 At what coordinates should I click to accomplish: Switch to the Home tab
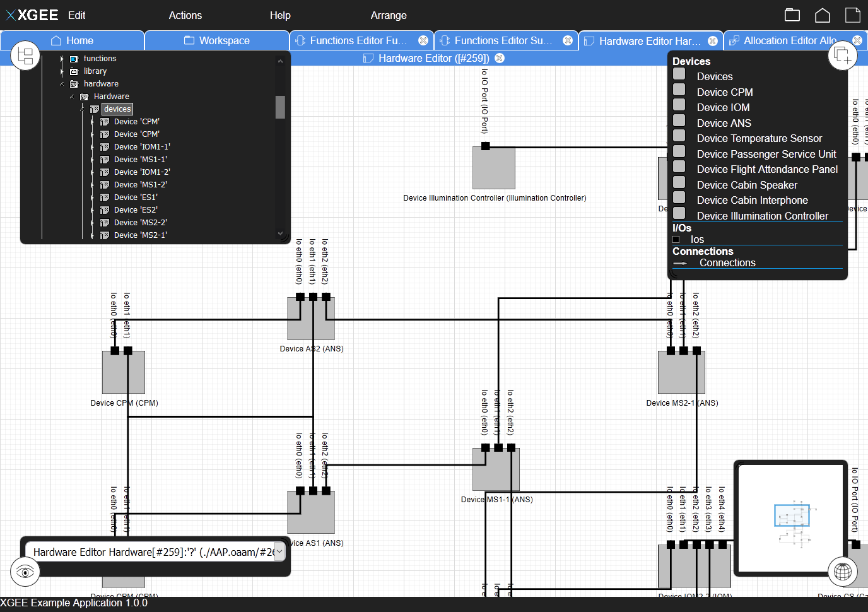coord(72,40)
